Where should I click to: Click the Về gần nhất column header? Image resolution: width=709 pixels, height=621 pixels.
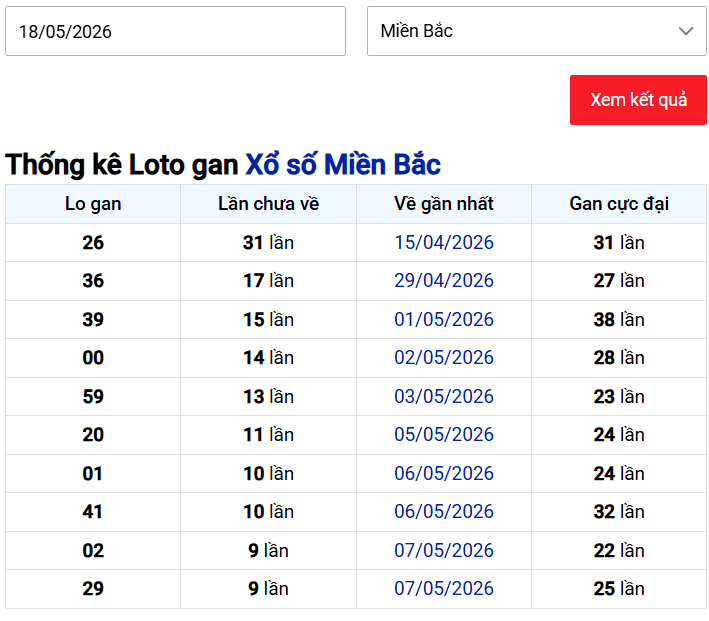(x=444, y=204)
